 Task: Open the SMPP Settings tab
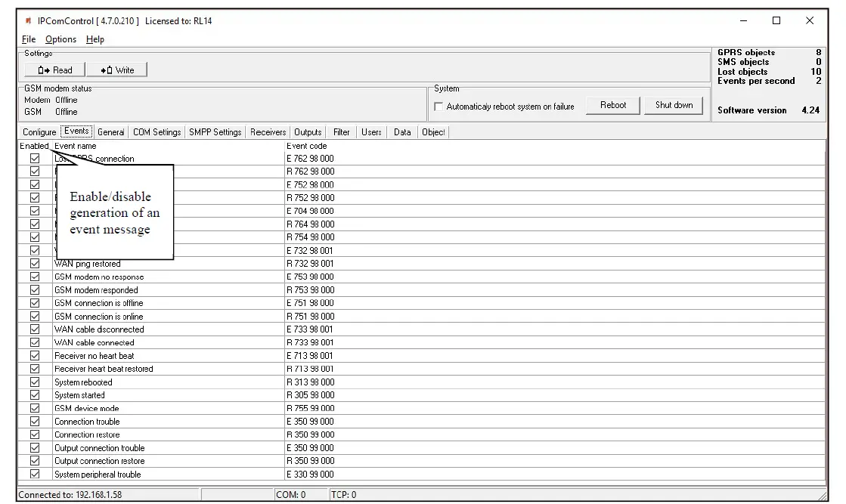tap(215, 132)
